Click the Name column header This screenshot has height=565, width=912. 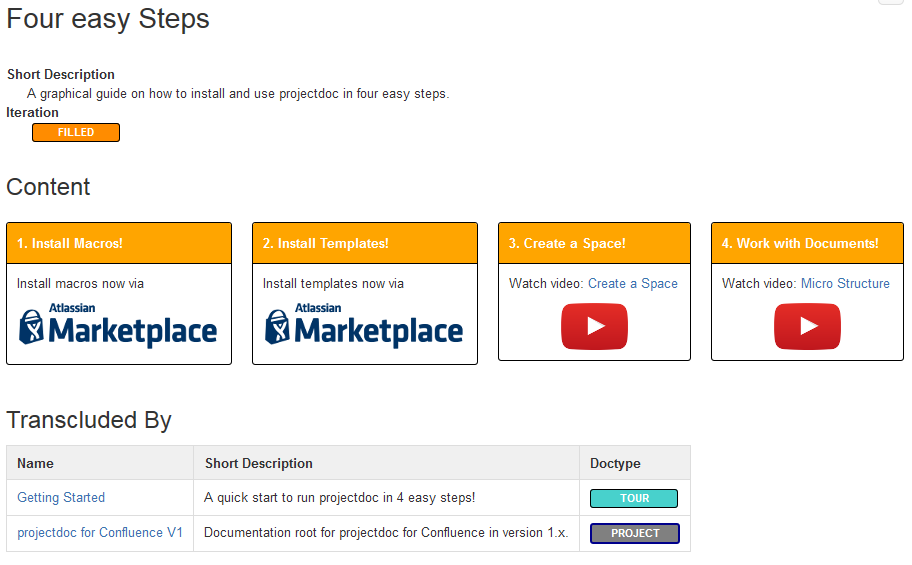click(36, 463)
